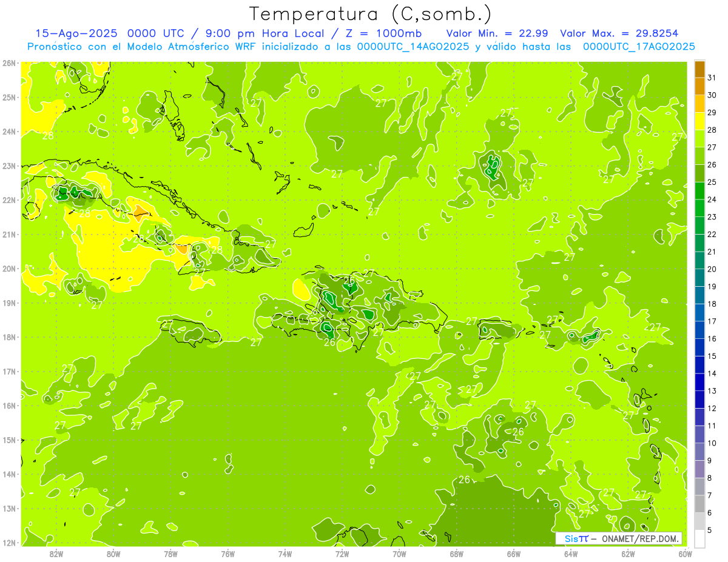
Task: Click the 26N latitude axis label
Action: tap(10, 63)
